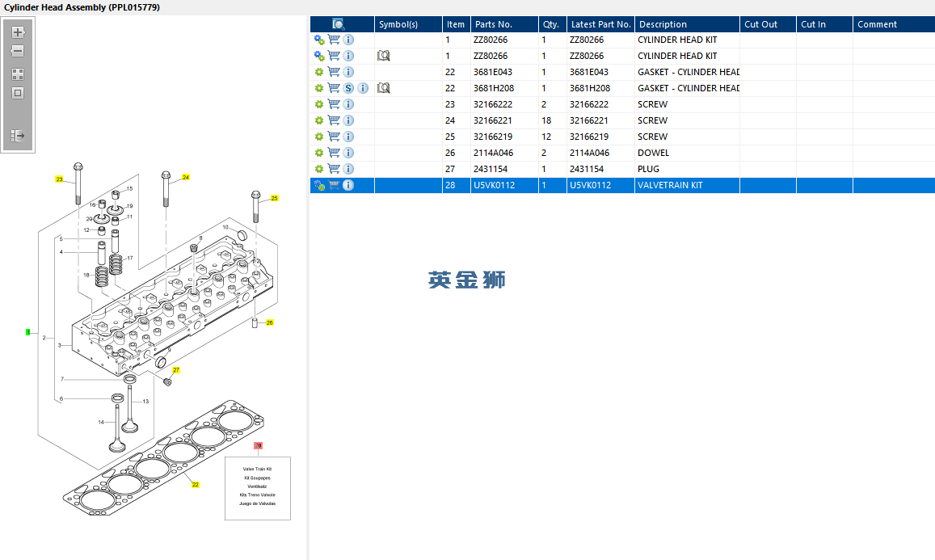Click parts number 2114A046 cell
This screenshot has height=560, width=935.
[x=504, y=153]
